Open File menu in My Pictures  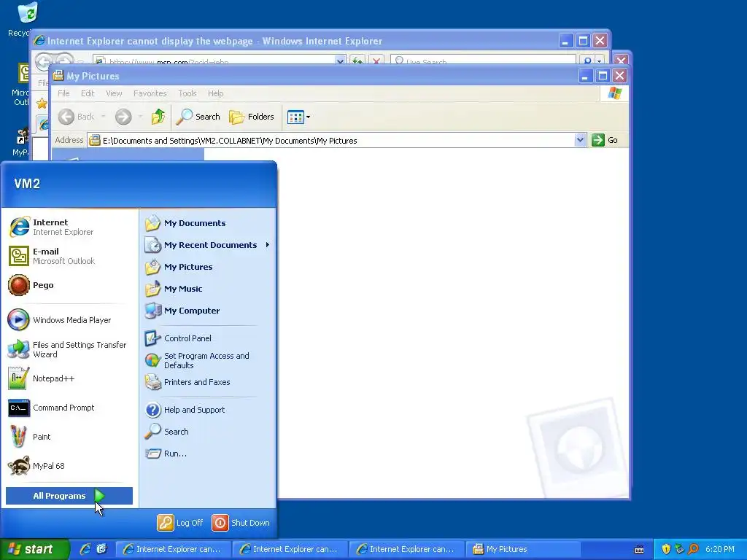click(63, 93)
